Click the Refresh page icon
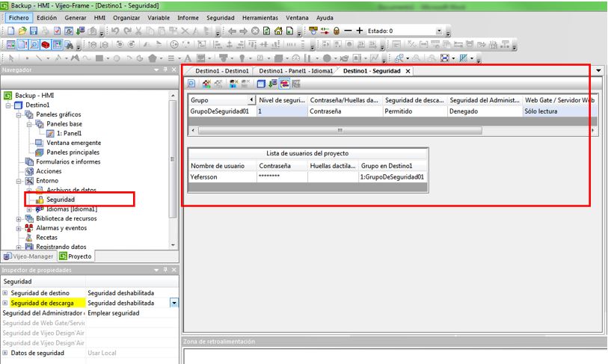This screenshot has height=364, width=608. tap(266, 31)
